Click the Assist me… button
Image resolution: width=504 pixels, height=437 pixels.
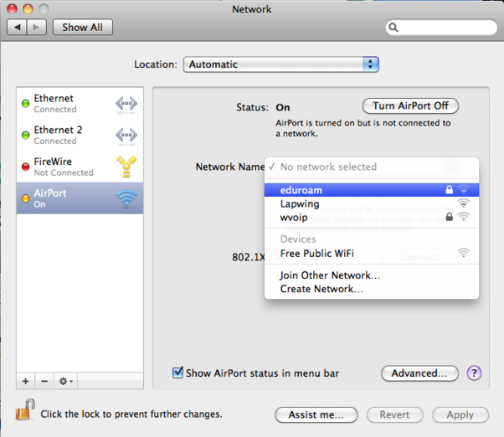(x=316, y=414)
